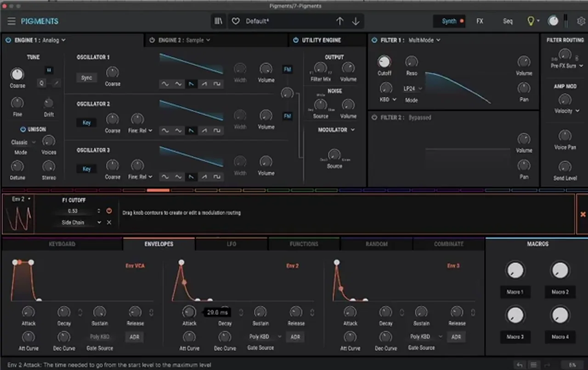Screen dimensions: 588x370
Task: Open edit history list icon
Action: click(x=533, y=365)
